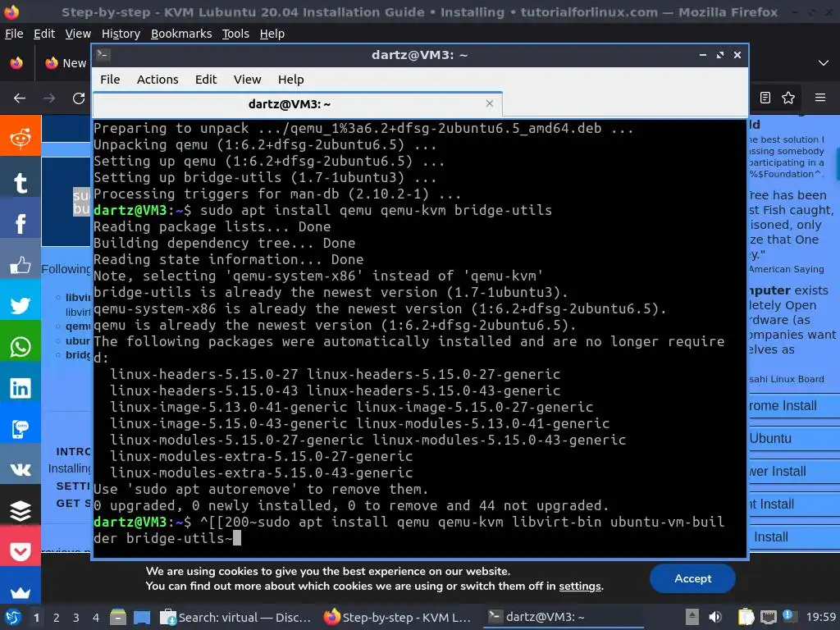The height and width of the screenshot is (630, 840).
Task: Launch the file manager from the taskbar
Action: [x=118, y=617]
